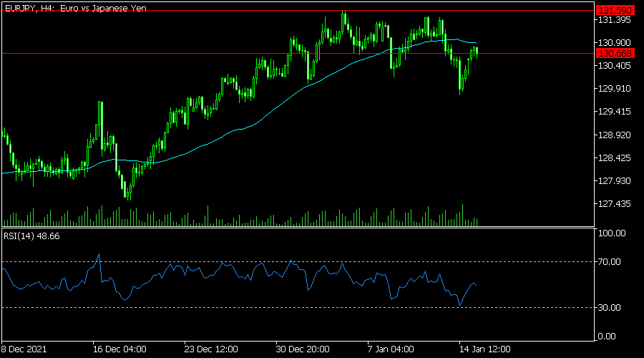Viewport: 644px width, 358px height.
Task: Click the 129.415 price scale value
Action: click(615, 112)
